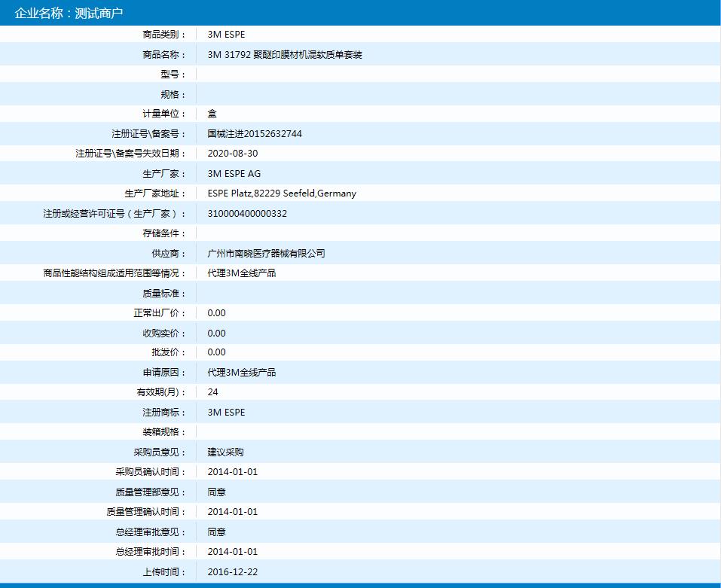This screenshot has width=721, height=588.
Task: Click the 商品类别 label
Action: pyautogui.click(x=164, y=35)
